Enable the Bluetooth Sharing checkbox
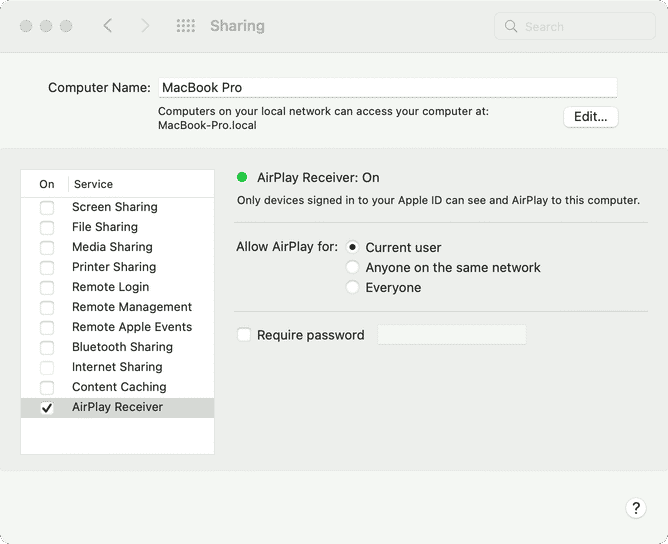 click(47, 348)
